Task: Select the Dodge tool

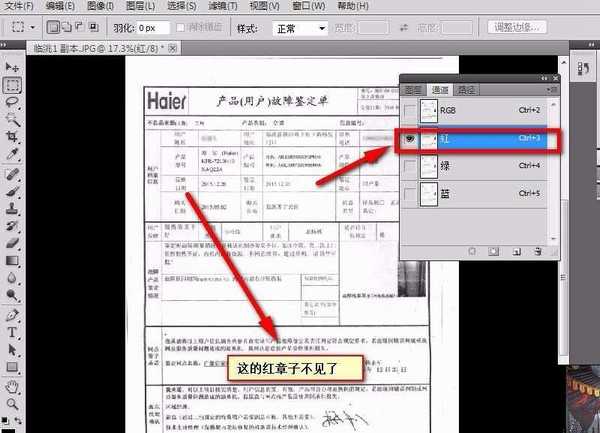Action: 12,295
